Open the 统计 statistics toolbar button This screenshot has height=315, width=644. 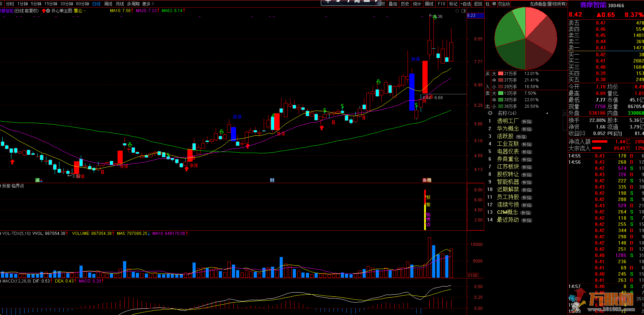[417, 4]
